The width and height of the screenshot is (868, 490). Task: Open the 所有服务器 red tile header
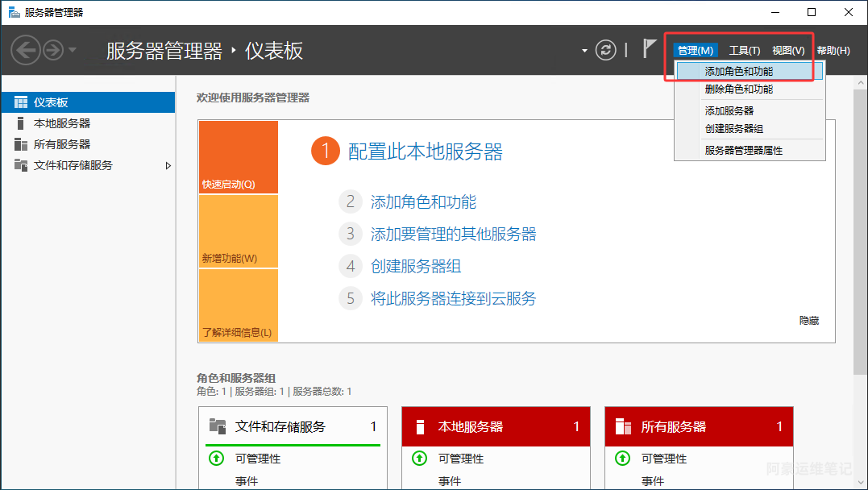[x=700, y=426]
